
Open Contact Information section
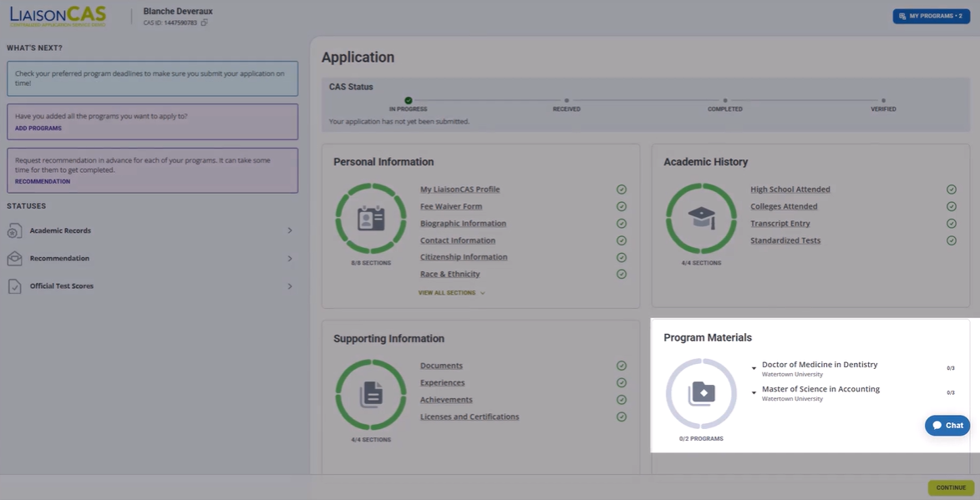point(458,240)
